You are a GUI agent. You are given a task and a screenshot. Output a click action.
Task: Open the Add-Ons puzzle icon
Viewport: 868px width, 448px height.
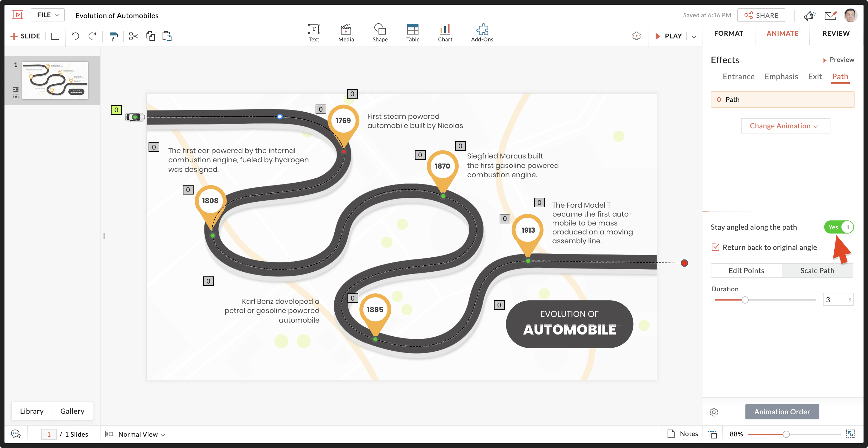(x=482, y=33)
